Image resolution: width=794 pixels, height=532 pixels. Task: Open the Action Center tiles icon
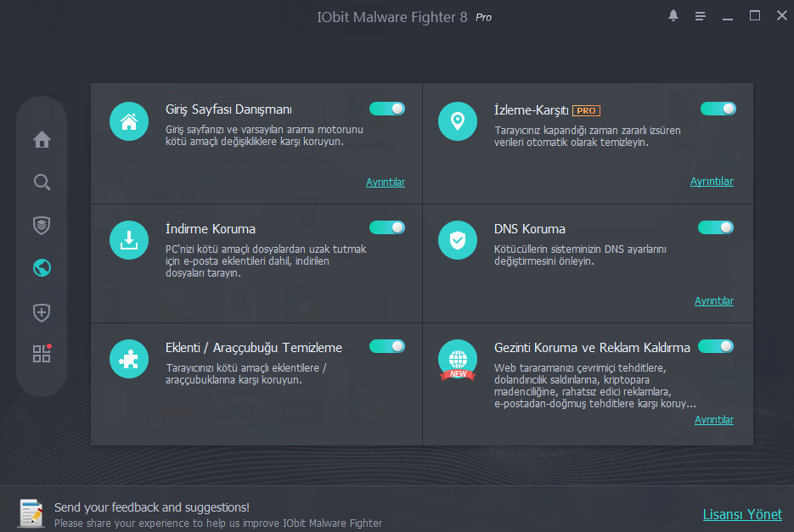[x=42, y=353]
